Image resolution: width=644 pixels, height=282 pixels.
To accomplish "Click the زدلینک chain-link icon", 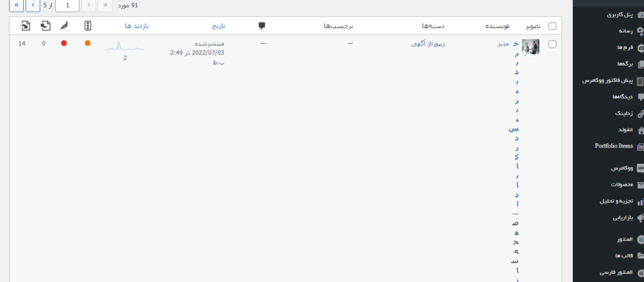I will [640, 114].
